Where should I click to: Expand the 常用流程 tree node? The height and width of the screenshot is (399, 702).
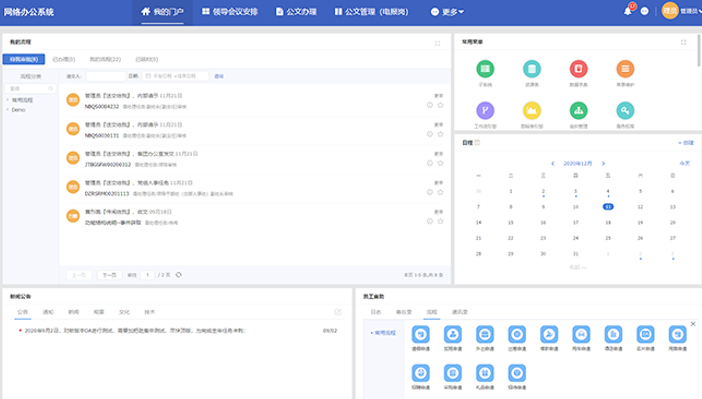[x=8, y=100]
